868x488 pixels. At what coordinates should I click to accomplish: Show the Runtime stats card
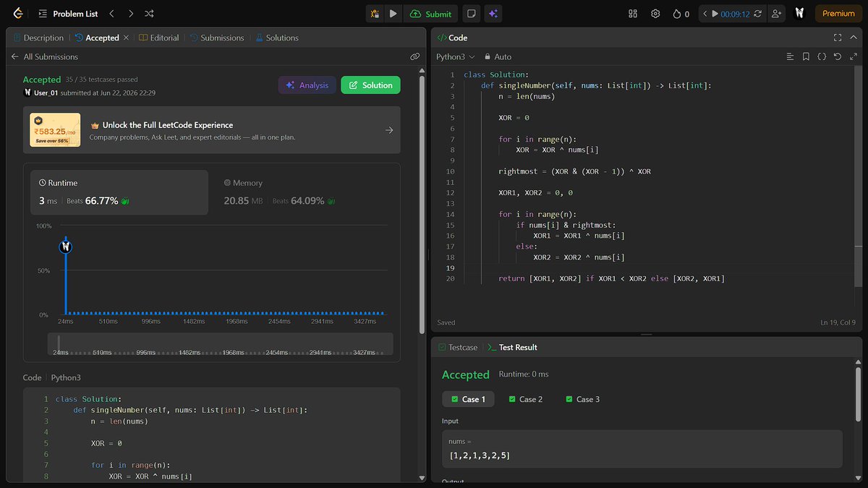[119, 192]
